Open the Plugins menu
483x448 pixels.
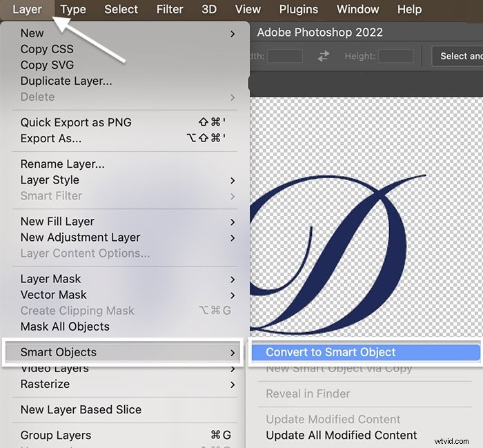point(299,9)
